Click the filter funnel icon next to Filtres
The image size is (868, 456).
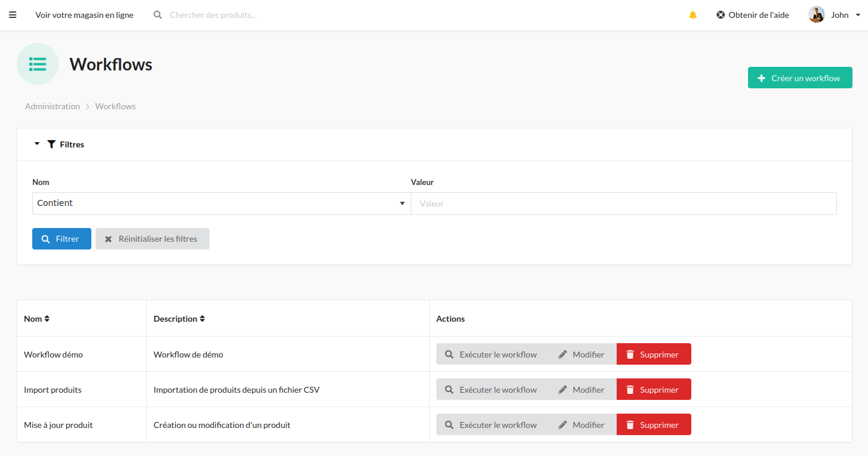coord(51,144)
